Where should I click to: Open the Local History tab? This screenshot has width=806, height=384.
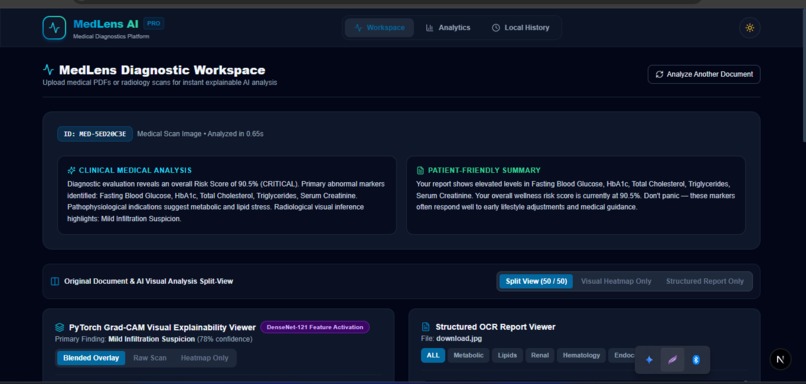tap(520, 28)
